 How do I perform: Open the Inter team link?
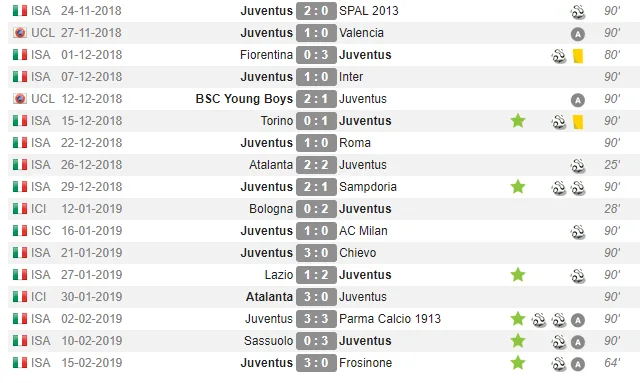tap(351, 77)
